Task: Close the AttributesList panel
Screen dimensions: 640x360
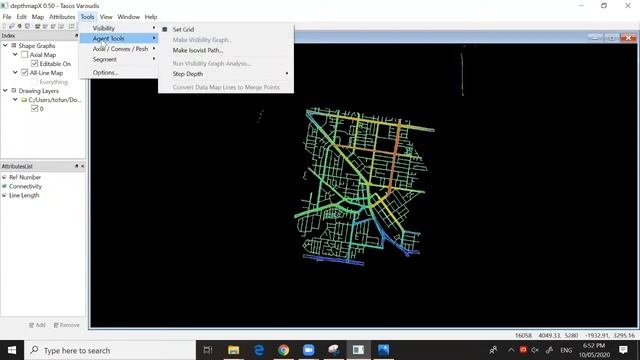Action: pos(82,166)
